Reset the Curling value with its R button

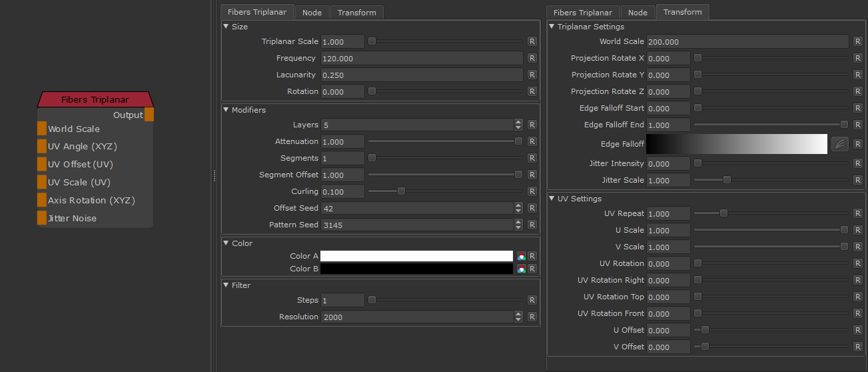point(532,191)
